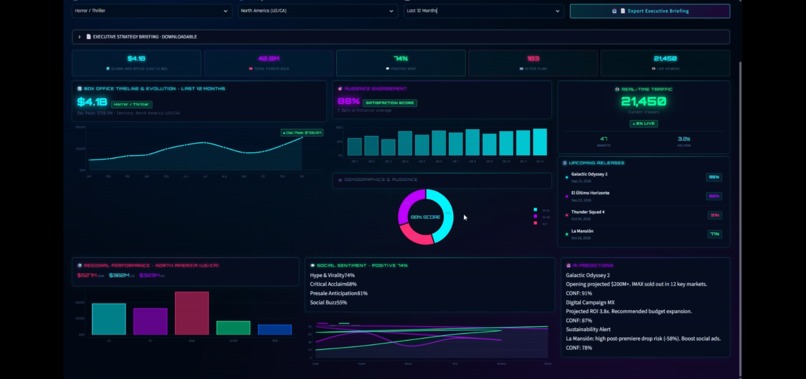The image size is (806, 379).
Task: Select La Mansión release row
Action: coord(644,234)
